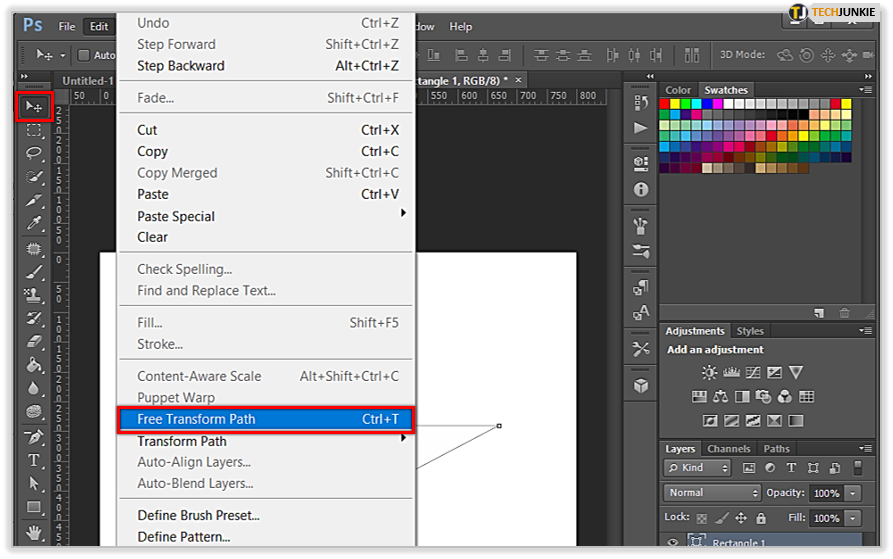The height and width of the screenshot is (559, 893).
Task: Open the Paste Special submenu
Action: coord(266,216)
